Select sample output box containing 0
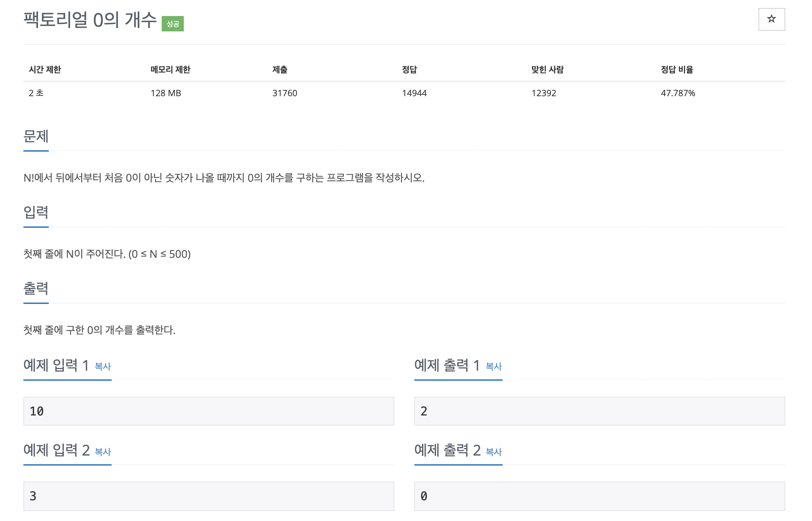 pos(599,496)
